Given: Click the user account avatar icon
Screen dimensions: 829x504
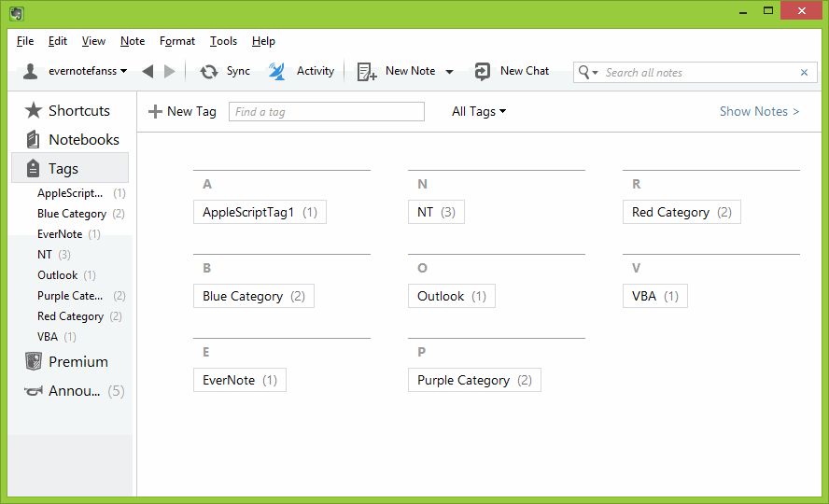Looking at the screenshot, I should (31, 71).
